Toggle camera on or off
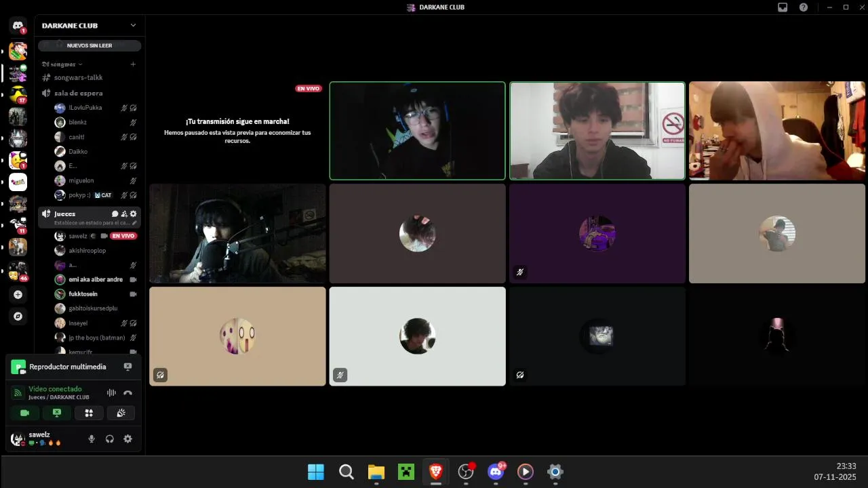Image resolution: width=868 pixels, height=488 pixels. 25,413
